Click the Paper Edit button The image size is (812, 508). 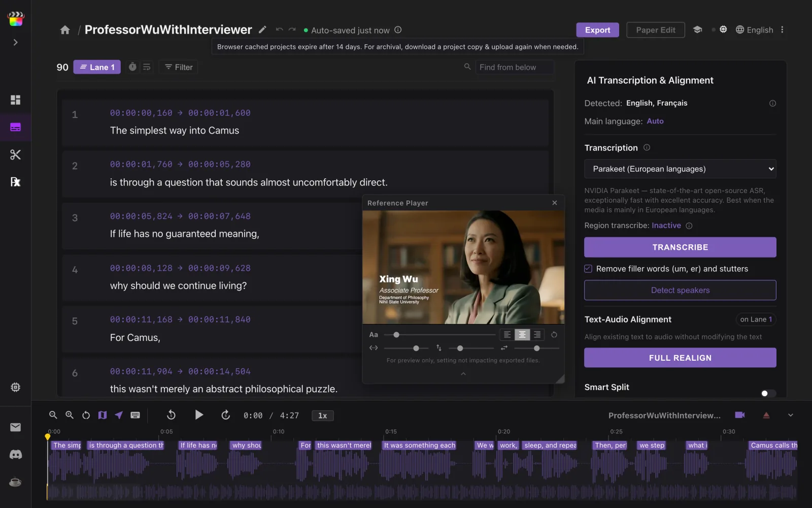coord(656,30)
